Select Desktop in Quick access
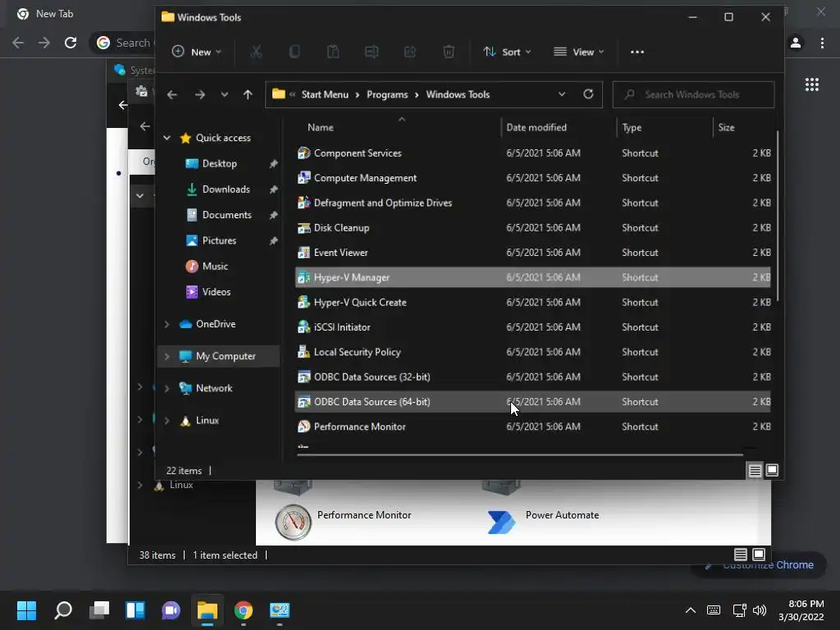This screenshot has height=630, width=840. click(219, 163)
